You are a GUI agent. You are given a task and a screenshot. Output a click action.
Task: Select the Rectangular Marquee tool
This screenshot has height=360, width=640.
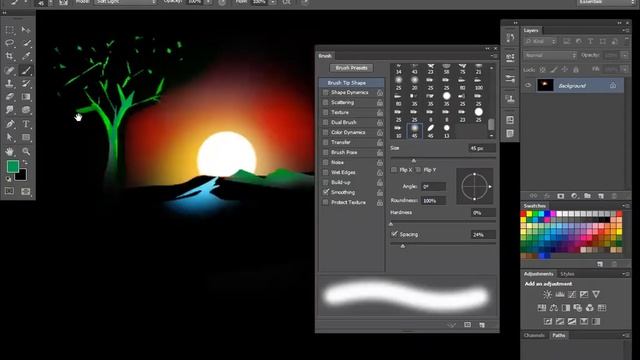[x=9, y=30]
